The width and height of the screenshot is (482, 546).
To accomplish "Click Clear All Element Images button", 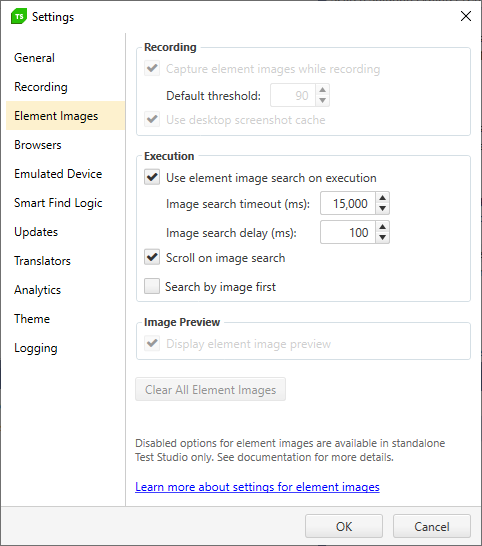I will 210,389.
